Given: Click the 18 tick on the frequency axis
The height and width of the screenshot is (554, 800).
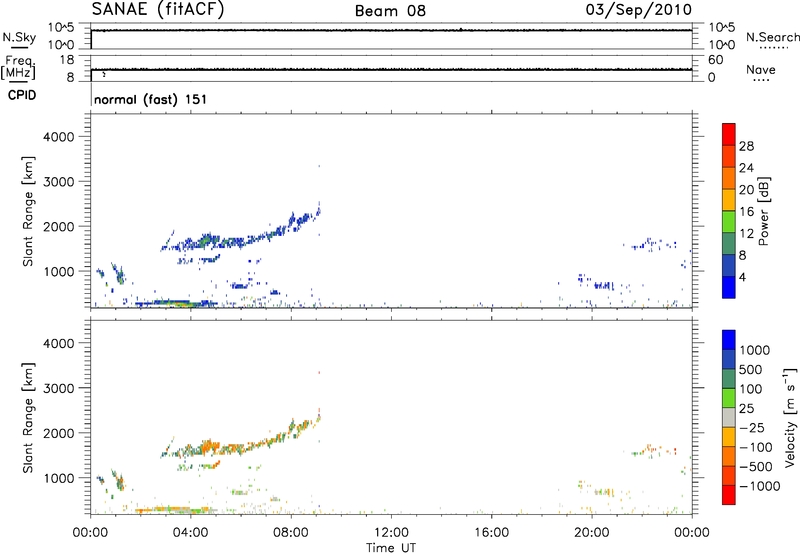Looking at the screenshot, I should 67,60.
